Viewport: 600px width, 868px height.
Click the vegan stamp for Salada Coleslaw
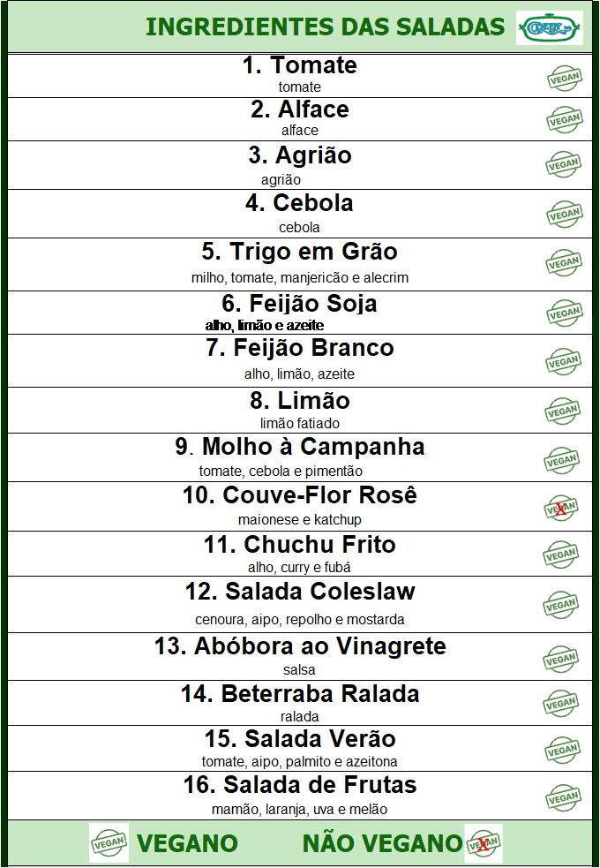pos(561,605)
